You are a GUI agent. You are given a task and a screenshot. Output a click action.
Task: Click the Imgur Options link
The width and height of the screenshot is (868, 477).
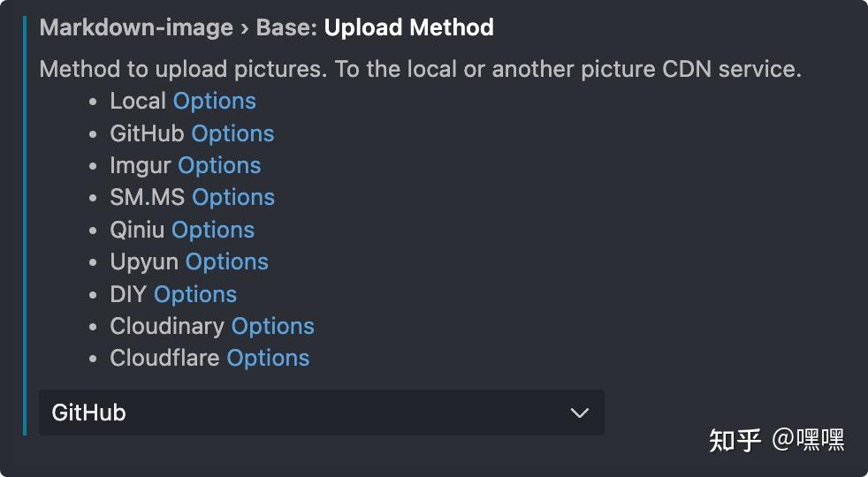(x=219, y=165)
